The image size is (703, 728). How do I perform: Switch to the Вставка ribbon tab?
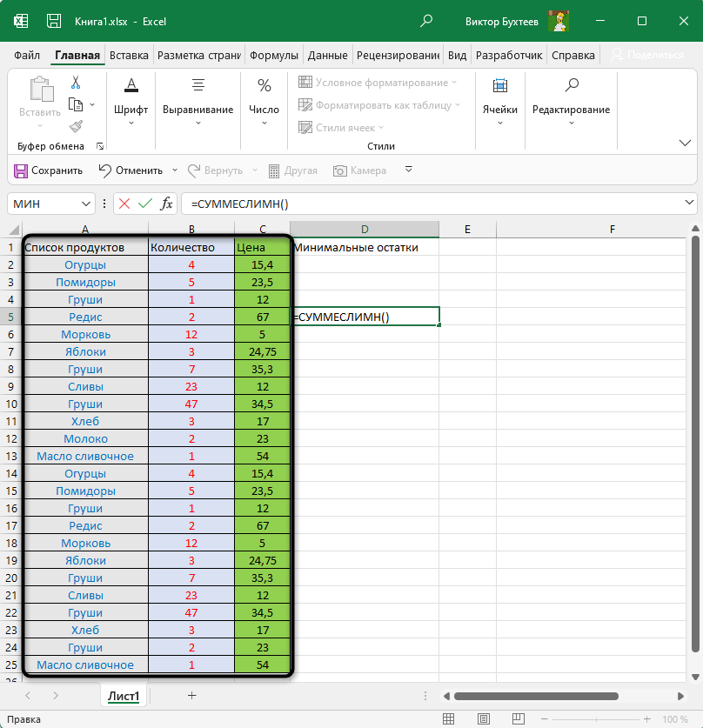(x=129, y=56)
